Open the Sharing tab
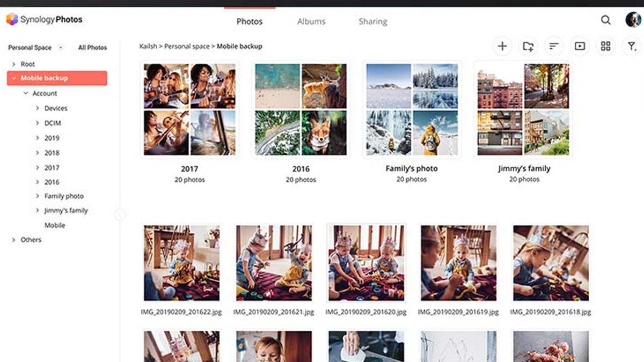 (x=372, y=21)
